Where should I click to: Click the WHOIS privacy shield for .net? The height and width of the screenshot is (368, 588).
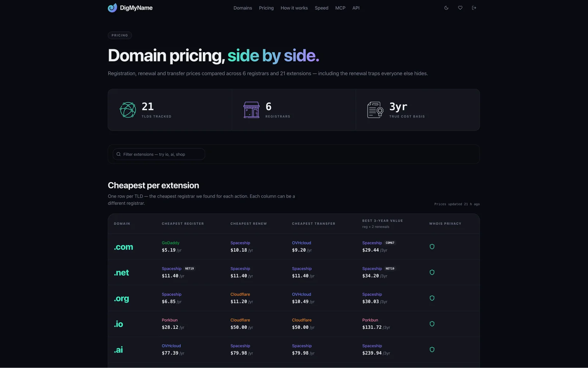pyautogui.click(x=432, y=272)
